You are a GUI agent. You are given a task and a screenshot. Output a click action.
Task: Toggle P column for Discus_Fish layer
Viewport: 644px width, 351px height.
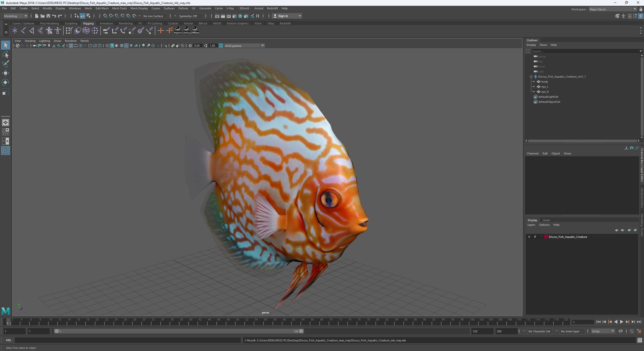click(x=534, y=236)
